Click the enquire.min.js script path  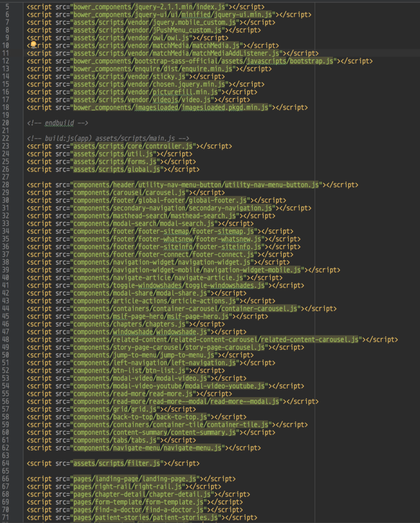click(153, 69)
